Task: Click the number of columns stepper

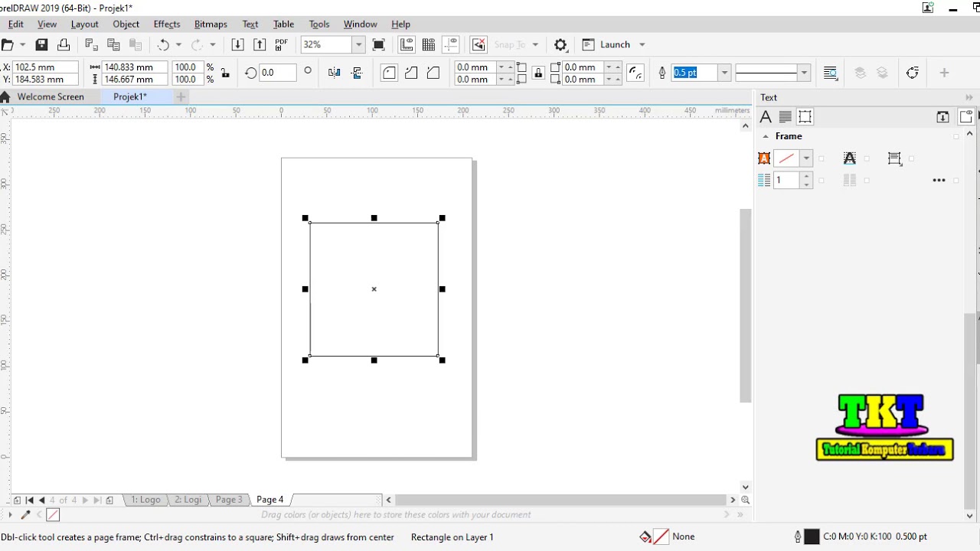Action: 805,181
